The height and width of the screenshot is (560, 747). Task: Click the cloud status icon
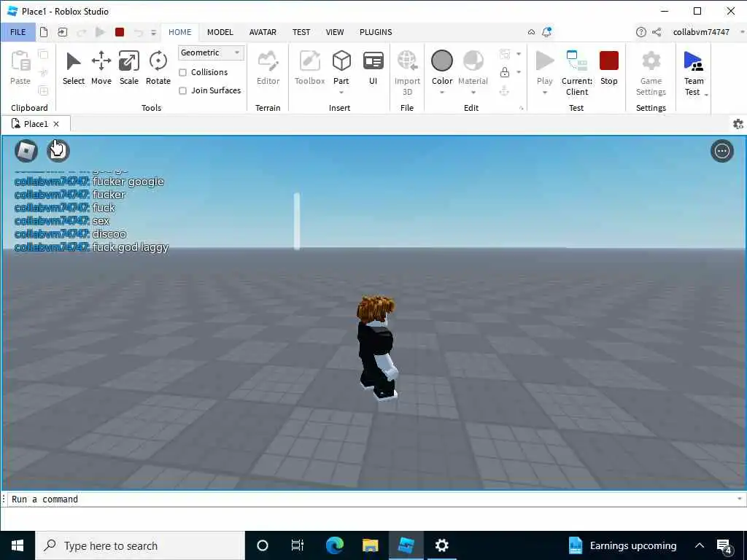(x=531, y=32)
